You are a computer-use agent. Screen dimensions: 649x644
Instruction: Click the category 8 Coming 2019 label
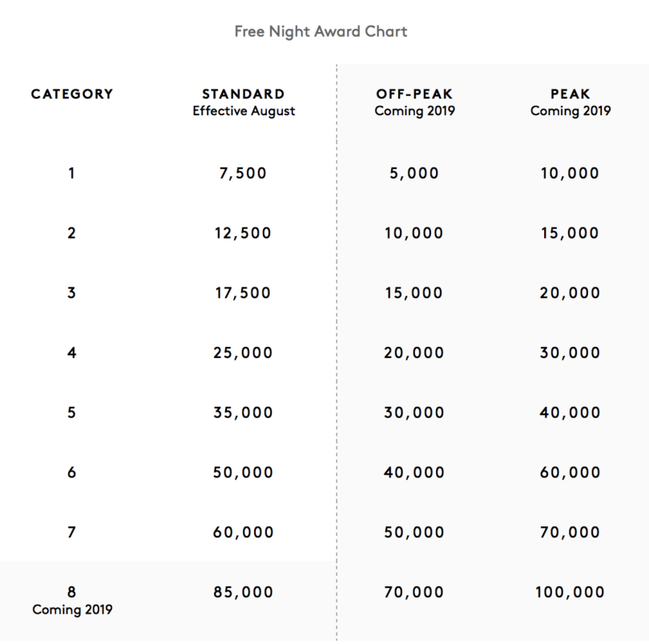coord(72,610)
